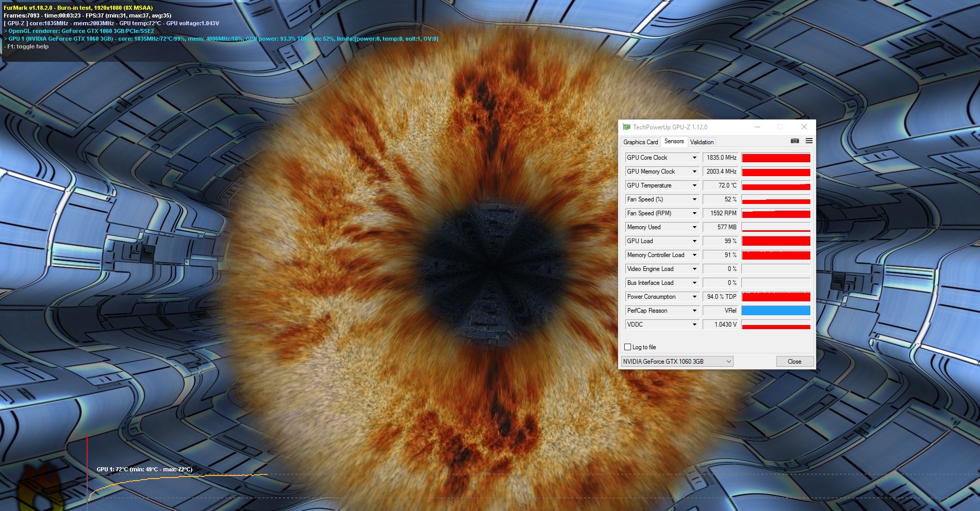
Task: Click the FurMark v1.18.2.0 Burn-in test title line
Action: click(x=78, y=8)
